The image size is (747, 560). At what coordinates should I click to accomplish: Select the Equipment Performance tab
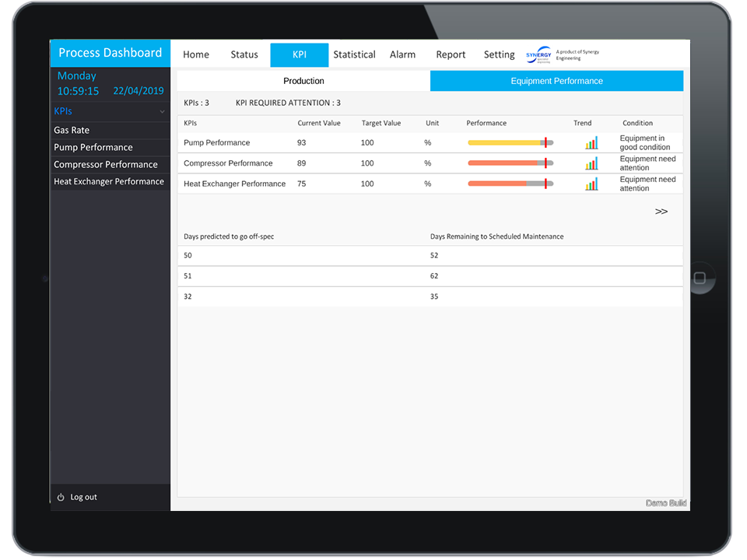point(556,81)
